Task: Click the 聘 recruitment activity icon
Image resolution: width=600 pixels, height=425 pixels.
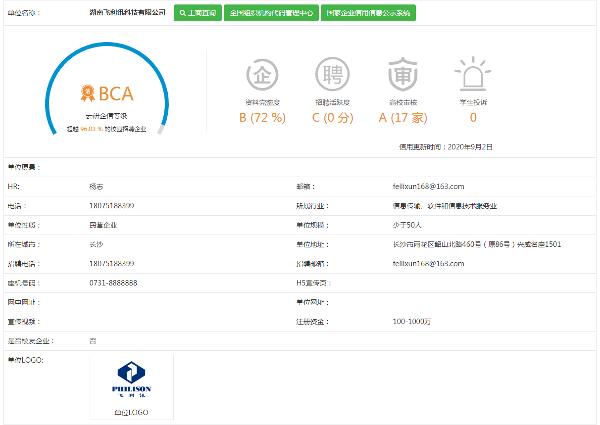Action: (332, 75)
